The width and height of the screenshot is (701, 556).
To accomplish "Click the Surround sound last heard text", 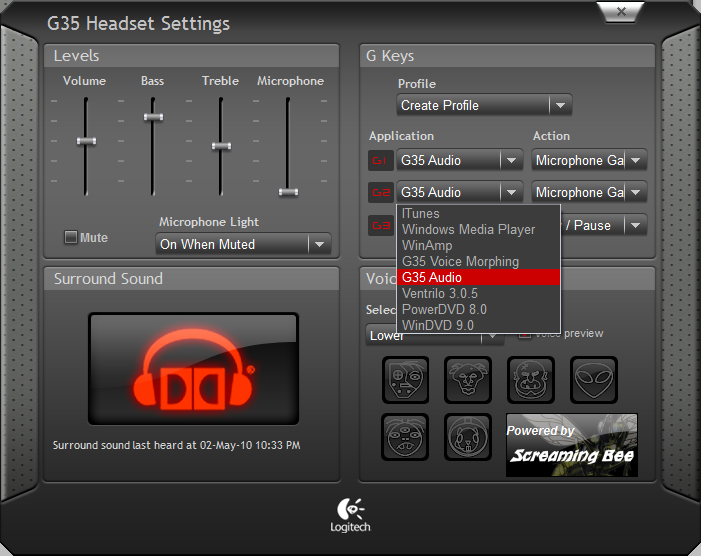I will tap(177, 445).
